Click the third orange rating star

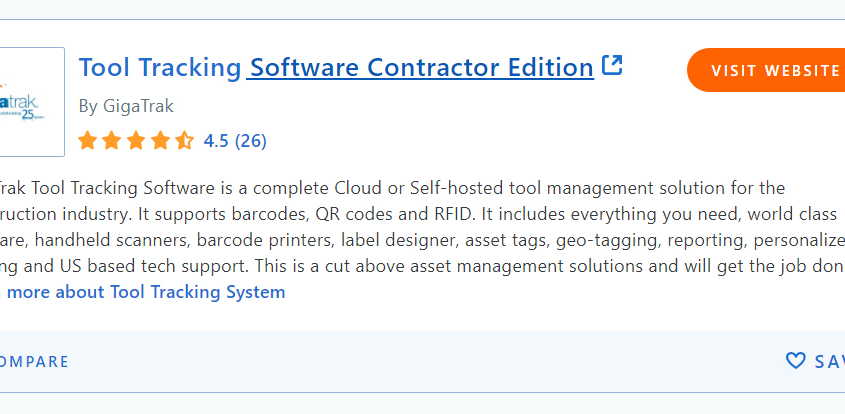coord(136,141)
